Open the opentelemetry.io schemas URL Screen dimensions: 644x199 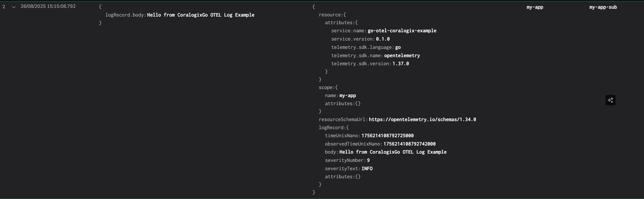[422, 119]
